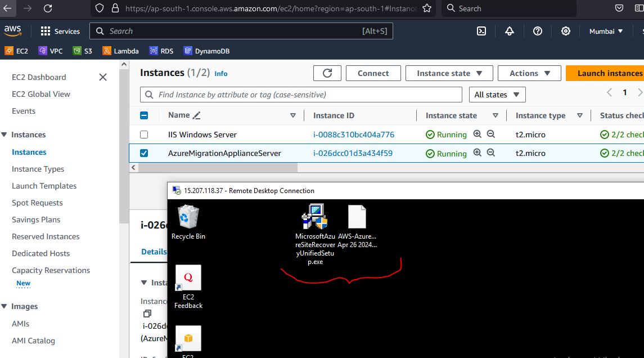Open AWS CloudShell terminal icon

[481, 32]
